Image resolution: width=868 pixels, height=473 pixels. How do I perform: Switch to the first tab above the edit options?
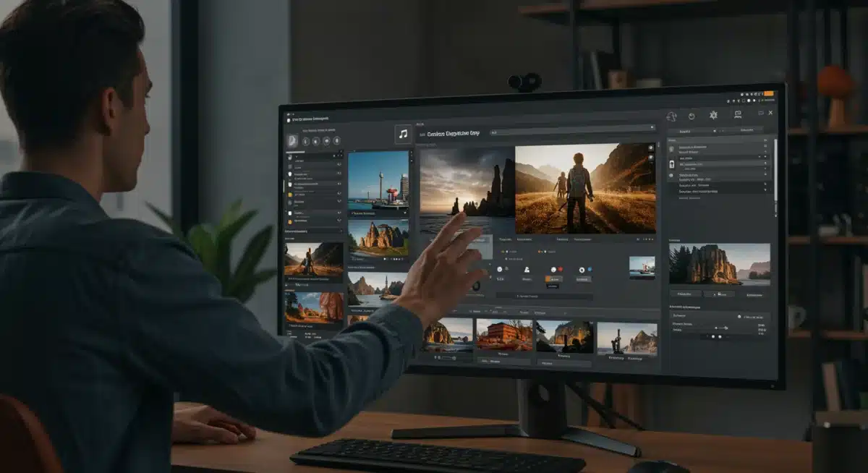(x=505, y=239)
